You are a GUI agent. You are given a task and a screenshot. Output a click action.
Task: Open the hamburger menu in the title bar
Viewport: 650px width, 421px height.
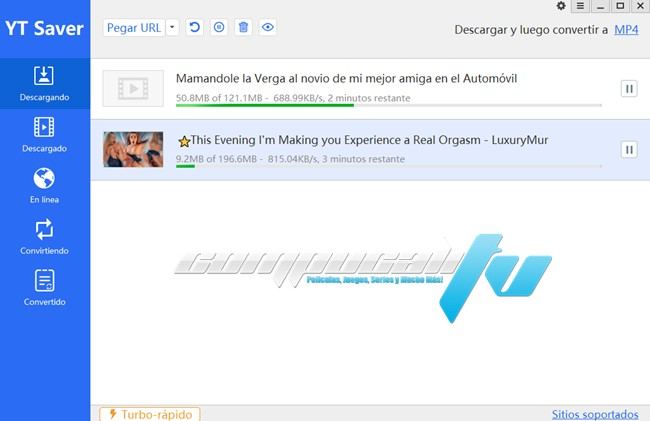point(580,6)
